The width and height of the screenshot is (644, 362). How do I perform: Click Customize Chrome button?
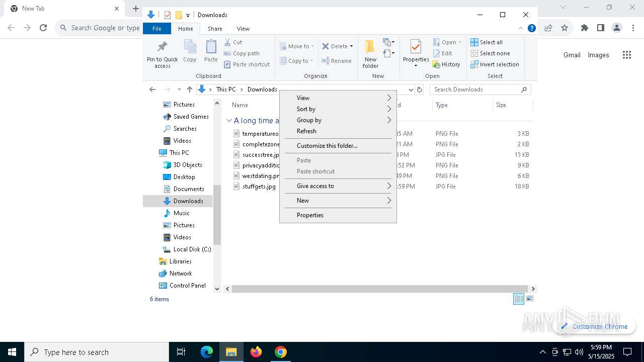point(595,326)
